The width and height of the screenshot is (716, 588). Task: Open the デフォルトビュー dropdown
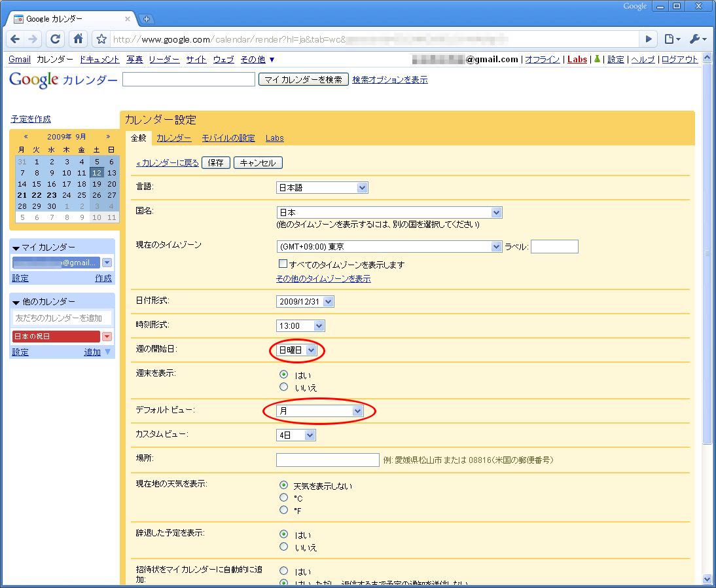[x=319, y=411]
